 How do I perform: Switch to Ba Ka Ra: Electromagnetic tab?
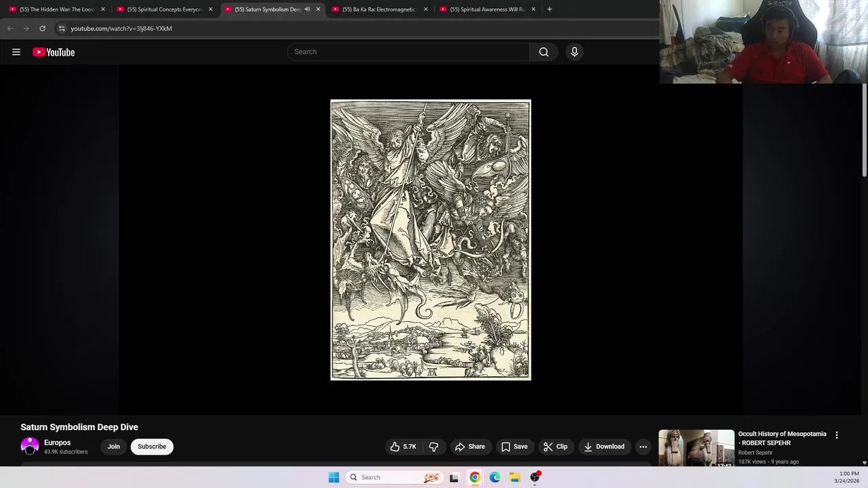(x=380, y=9)
